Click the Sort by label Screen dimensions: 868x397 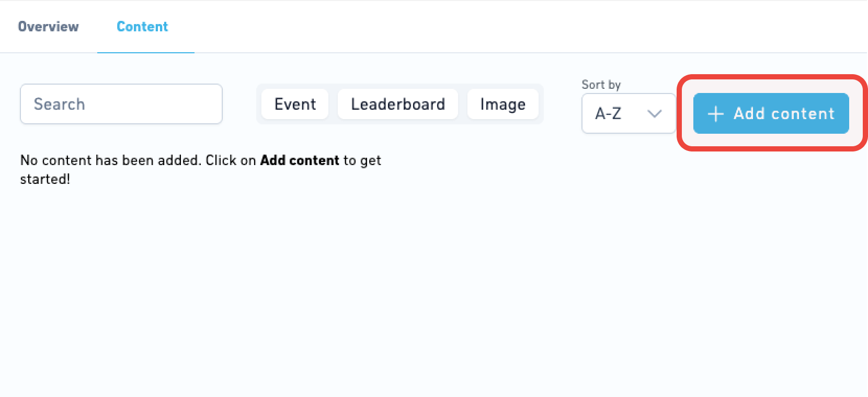click(601, 85)
